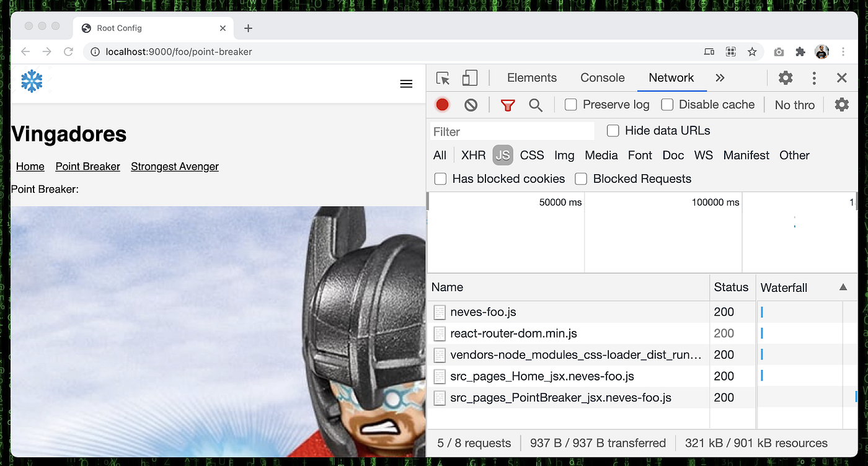Bookmark this page with star icon
868x466 pixels.
752,52
